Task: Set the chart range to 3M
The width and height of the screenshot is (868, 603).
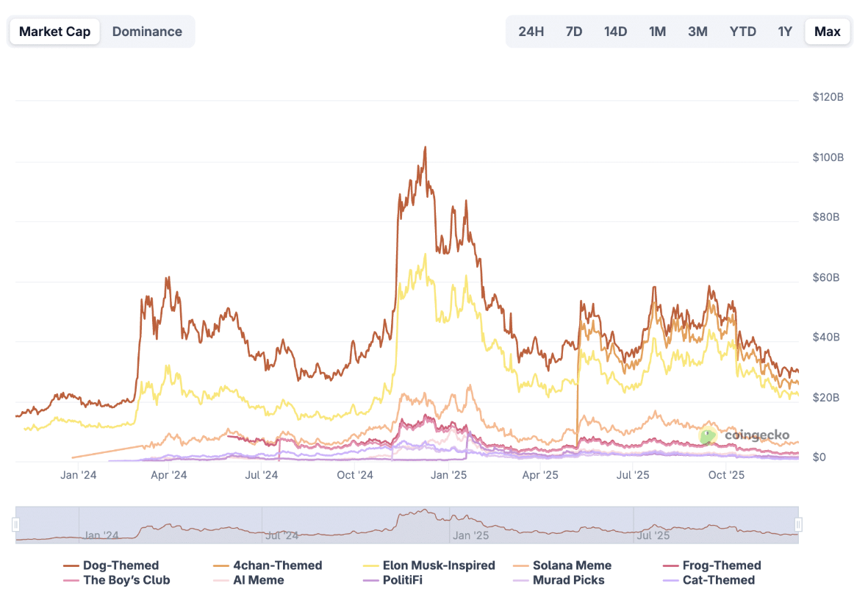Action: pyautogui.click(x=697, y=32)
